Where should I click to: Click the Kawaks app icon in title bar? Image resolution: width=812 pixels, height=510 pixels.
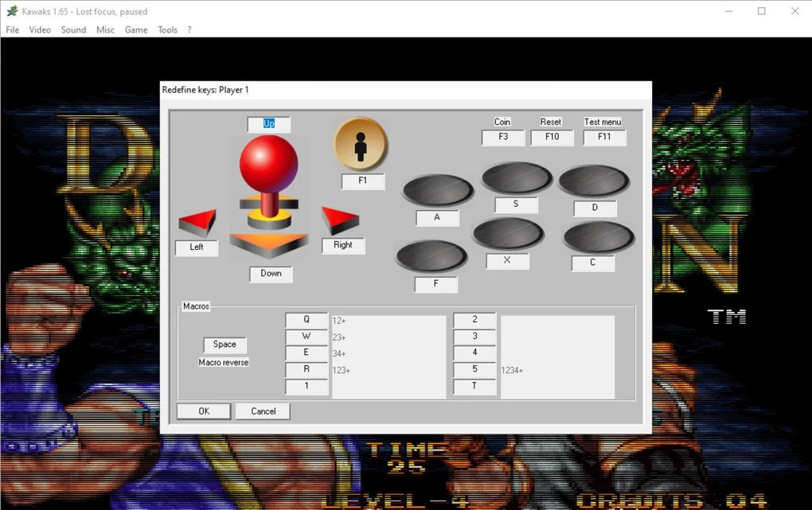point(12,11)
